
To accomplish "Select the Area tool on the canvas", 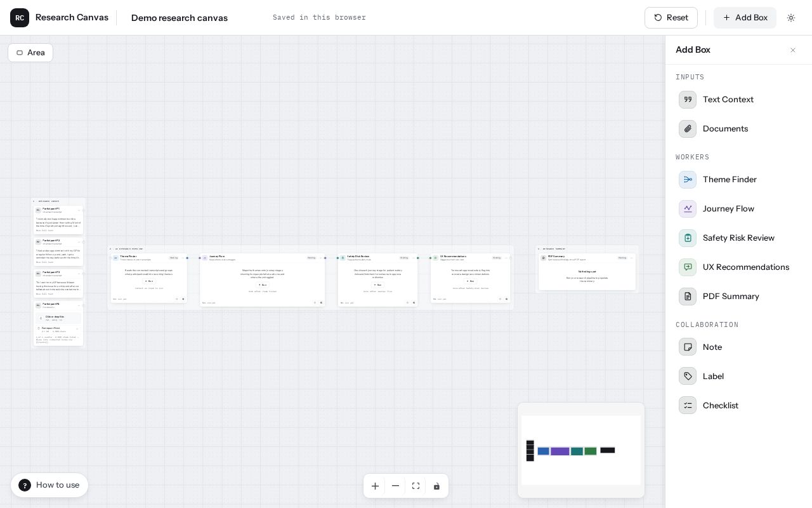I will pos(30,53).
